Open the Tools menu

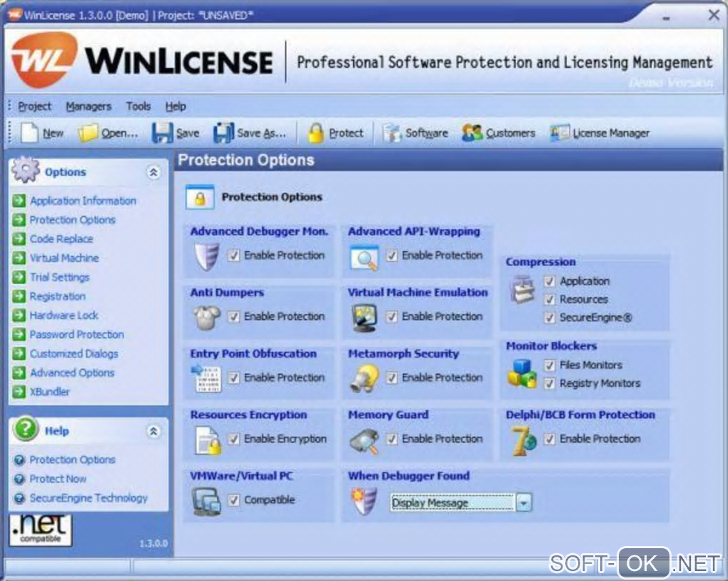coord(138,107)
